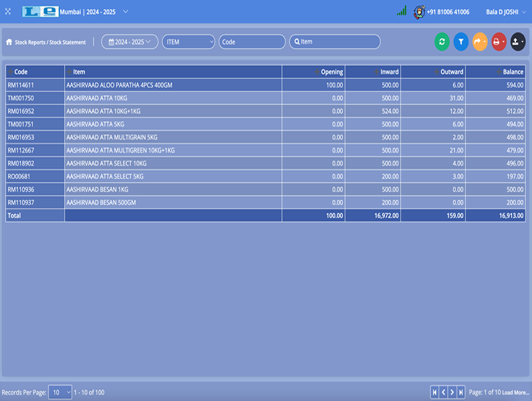The height and width of the screenshot is (401, 532).
Task: Open the 2024 - 2025 date range picker
Action: point(130,41)
